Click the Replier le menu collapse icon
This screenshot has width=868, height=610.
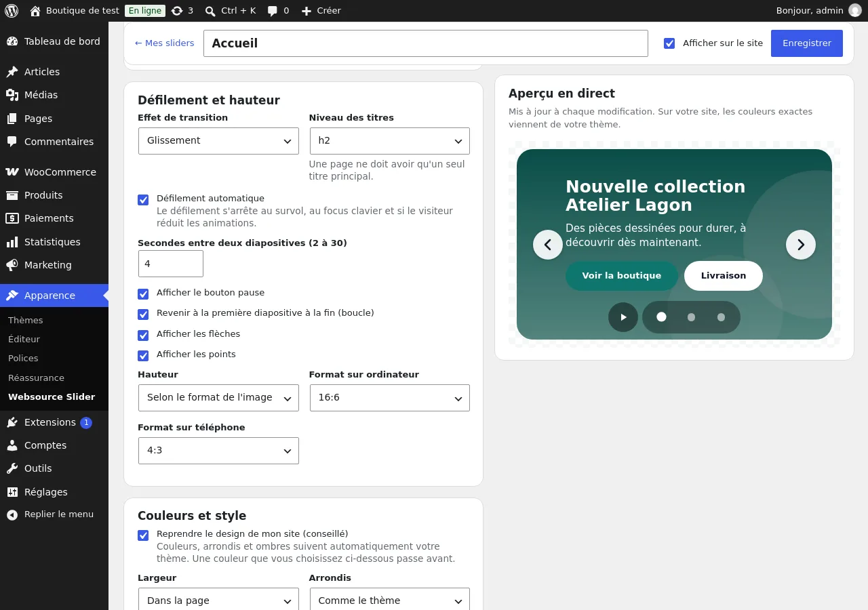pos(12,515)
